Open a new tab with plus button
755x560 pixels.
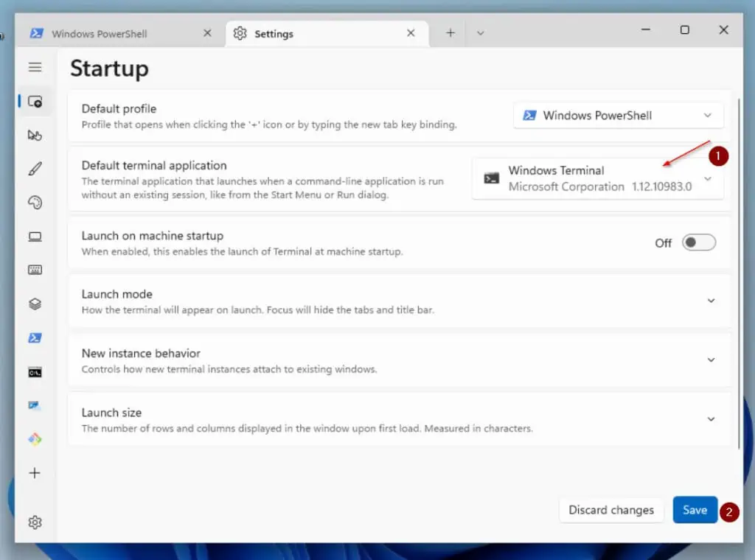click(x=450, y=32)
